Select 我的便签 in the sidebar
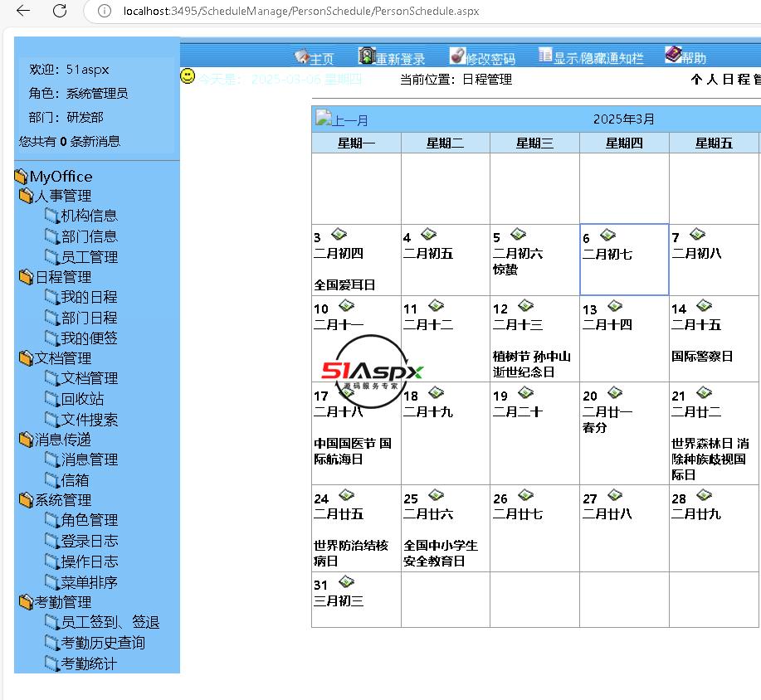Screen dimensions: 761x700 [89, 338]
